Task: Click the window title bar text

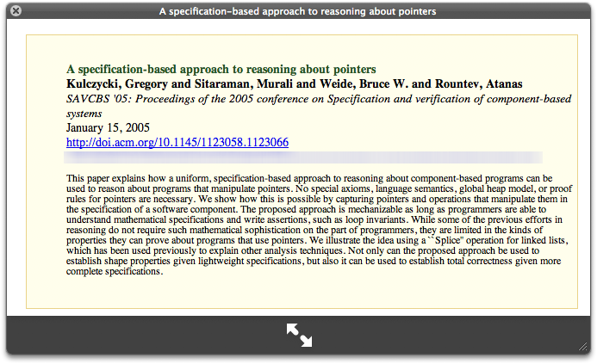Action: tap(298, 11)
